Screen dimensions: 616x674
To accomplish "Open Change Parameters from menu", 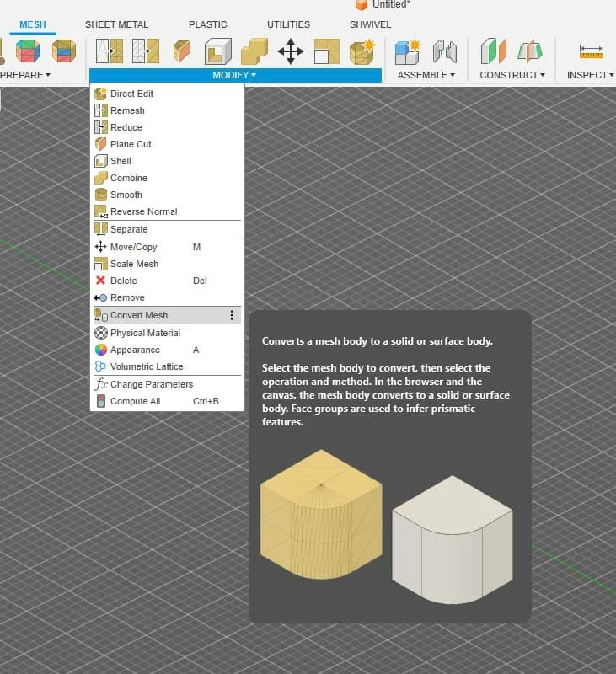I will (x=167, y=384).
